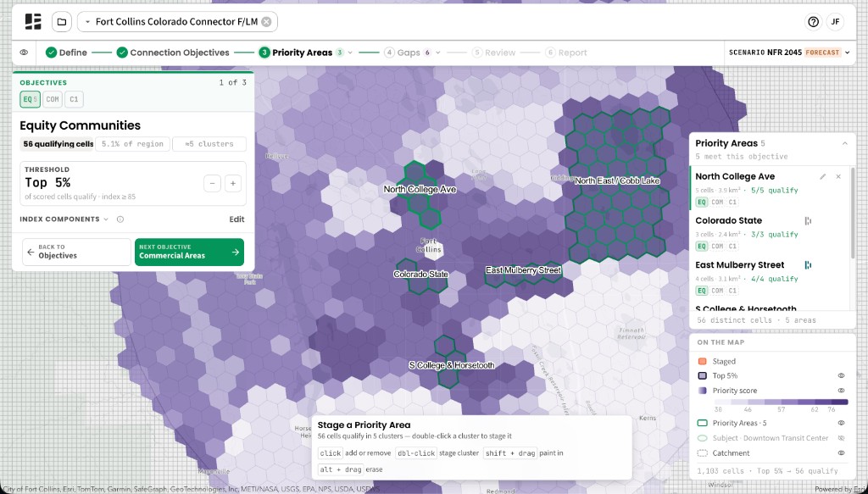Click the Colorado State map label
Screen dimensions: 868x494
click(x=420, y=275)
